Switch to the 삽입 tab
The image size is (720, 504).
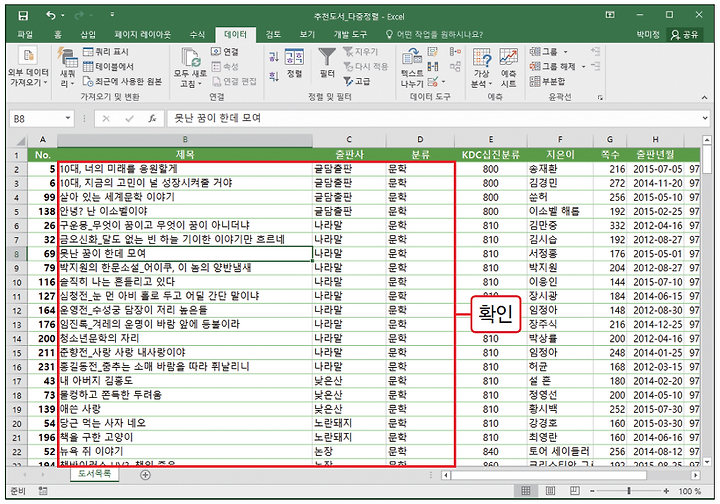88,34
